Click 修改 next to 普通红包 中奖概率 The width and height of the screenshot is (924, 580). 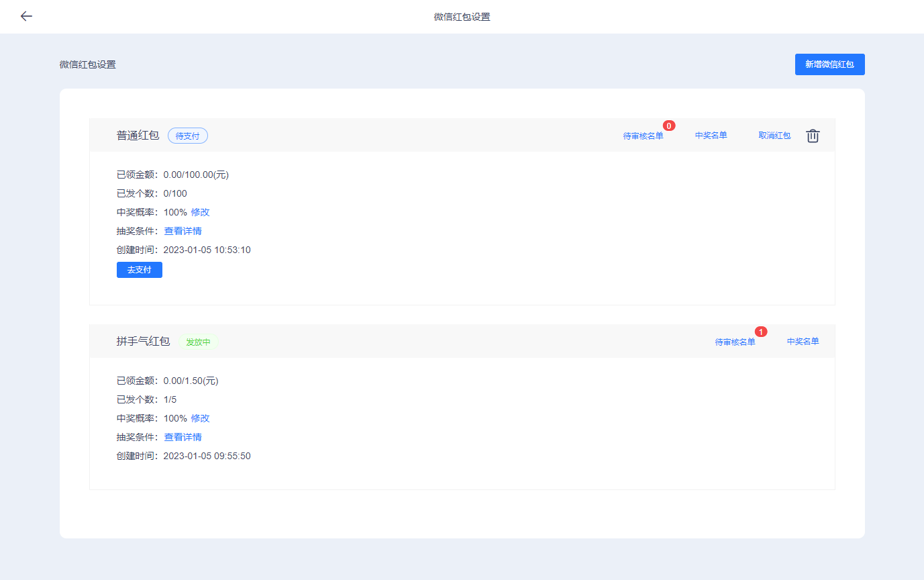(200, 212)
